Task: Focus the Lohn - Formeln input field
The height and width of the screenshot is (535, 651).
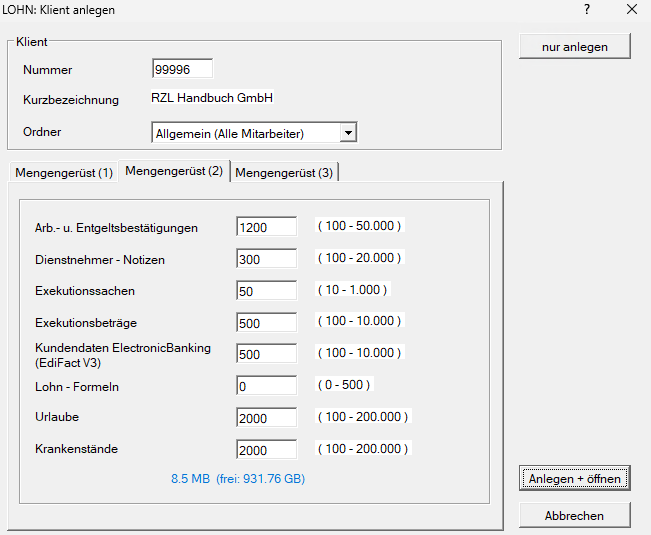Action: pyautogui.click(x=267, y=386)
